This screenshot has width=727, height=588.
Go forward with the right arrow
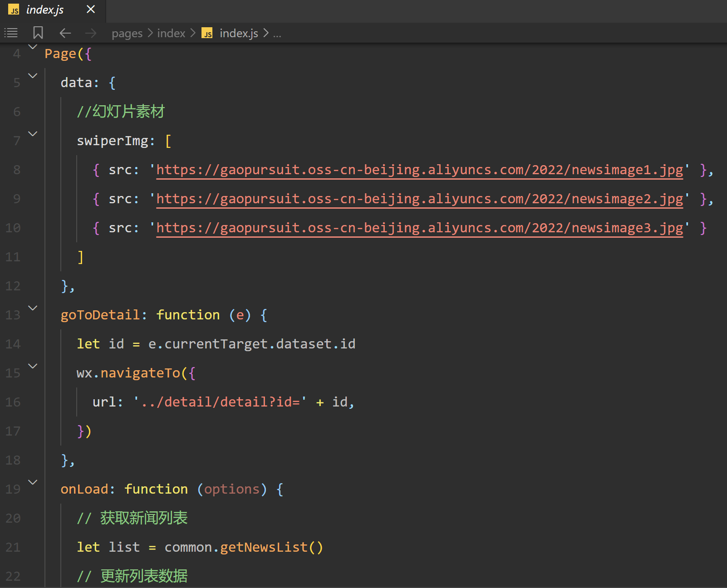point(91,33)
